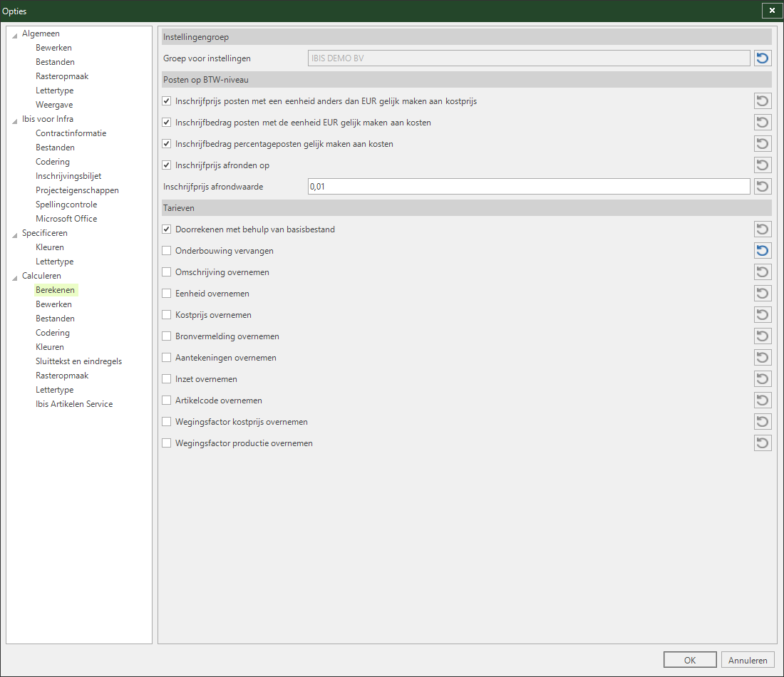The width and height of the screenshot is (784, 677).
Task: Collapse the 'Specificeren' tree section
Action: click(15, 234)
